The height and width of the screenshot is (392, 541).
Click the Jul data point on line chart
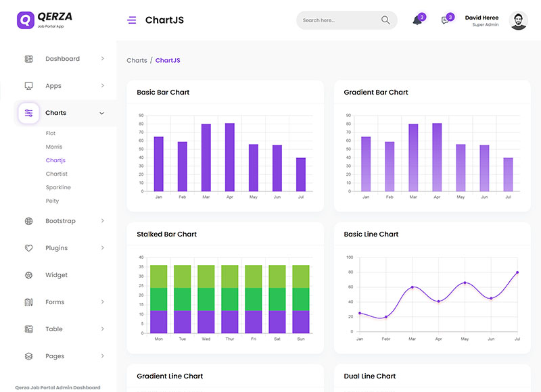(517, 272)
